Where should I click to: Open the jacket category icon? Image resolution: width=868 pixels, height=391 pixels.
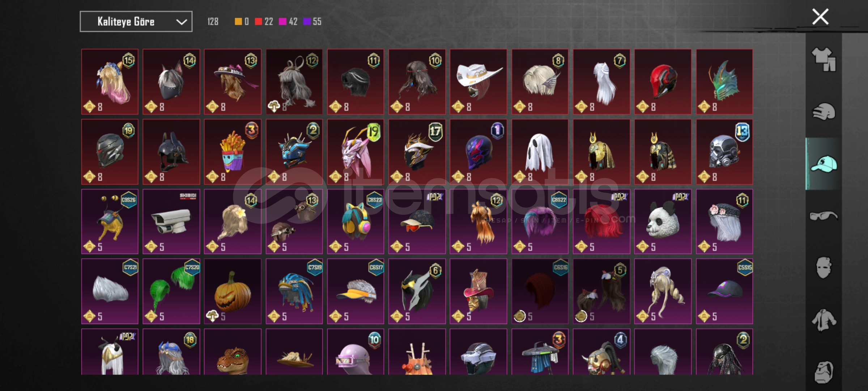[x=824, y=320]
